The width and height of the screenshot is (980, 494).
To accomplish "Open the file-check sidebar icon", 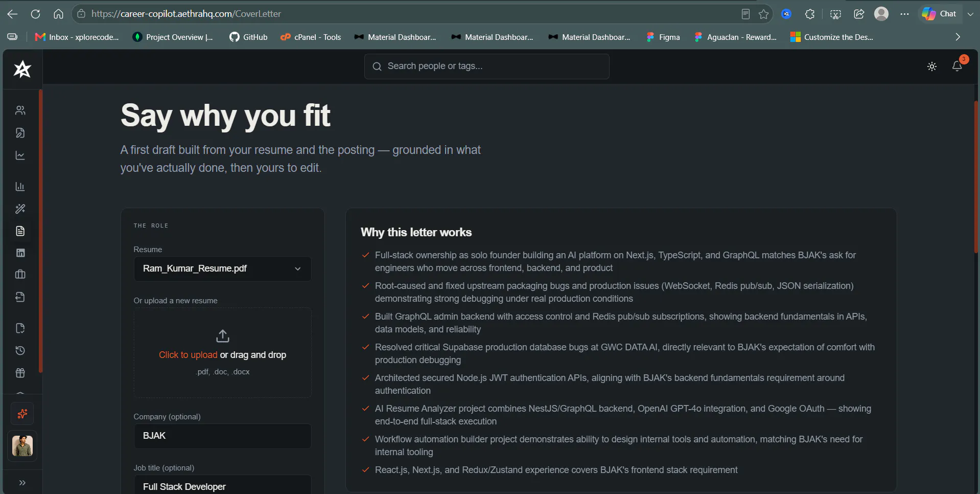I will click(20, 328).
